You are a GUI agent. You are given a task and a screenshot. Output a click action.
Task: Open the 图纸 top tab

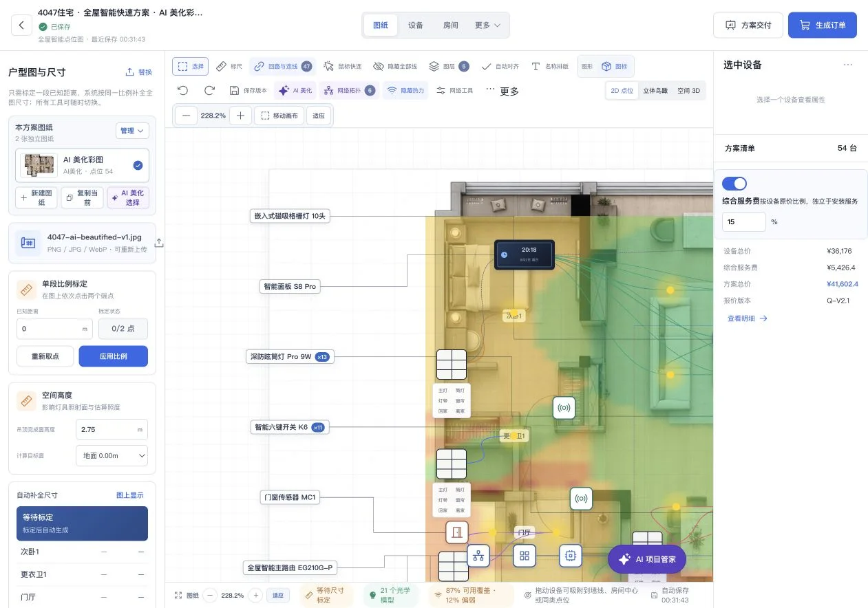click(381, 25)
